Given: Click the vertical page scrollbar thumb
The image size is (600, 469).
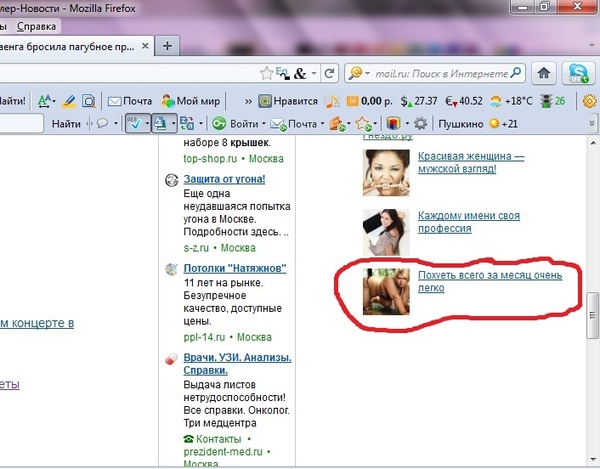Looking at the screenshot, I should [x=591, y=316].
